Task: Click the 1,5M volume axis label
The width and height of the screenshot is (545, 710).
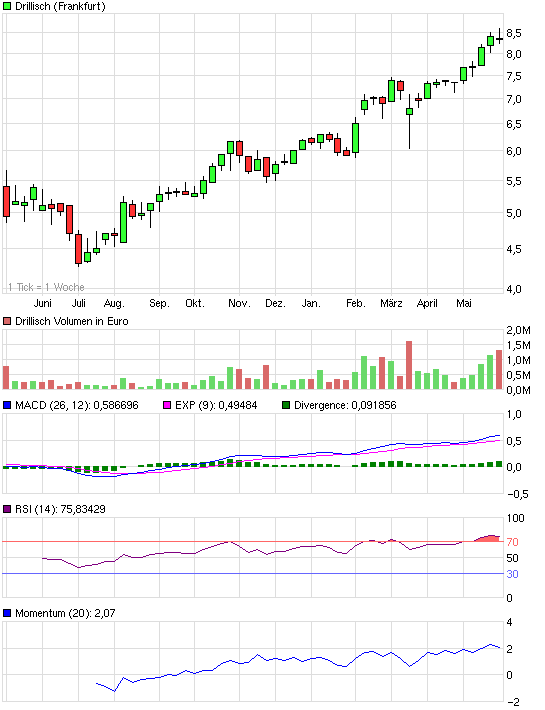Action: pyautogui.click(x=518, y=345)
